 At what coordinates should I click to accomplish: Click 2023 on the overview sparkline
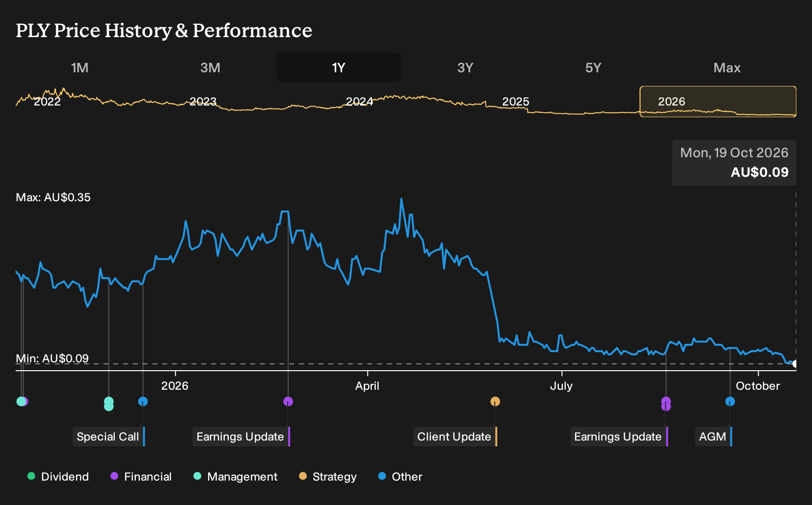[203, 102]
